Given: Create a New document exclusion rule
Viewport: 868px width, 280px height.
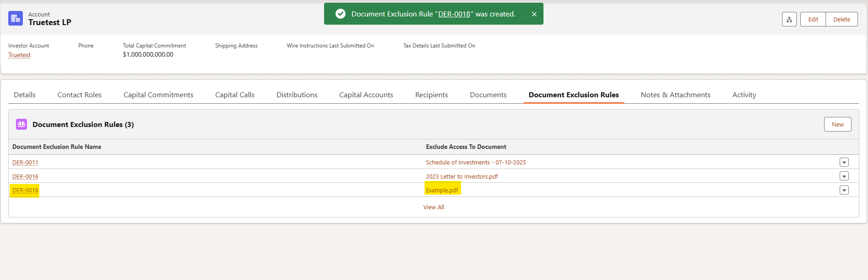Looking at the screenshot, I should click(x=837, y=124).
